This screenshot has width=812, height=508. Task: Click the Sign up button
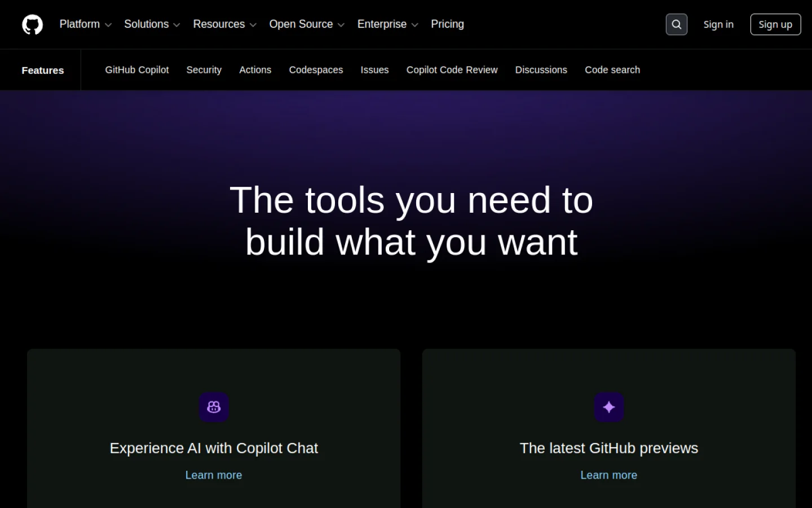775,24
